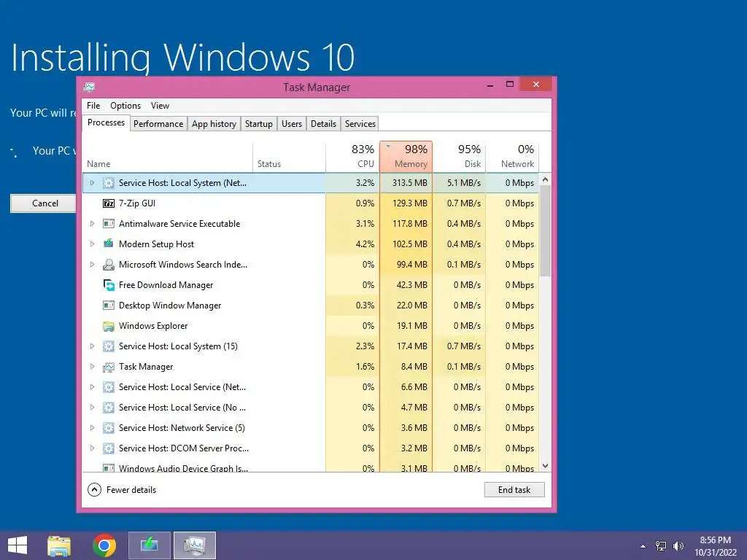The image size is (747, 560).
Task: Expand Service Host: DCOM Server Proc...
Action: [93, 448]
